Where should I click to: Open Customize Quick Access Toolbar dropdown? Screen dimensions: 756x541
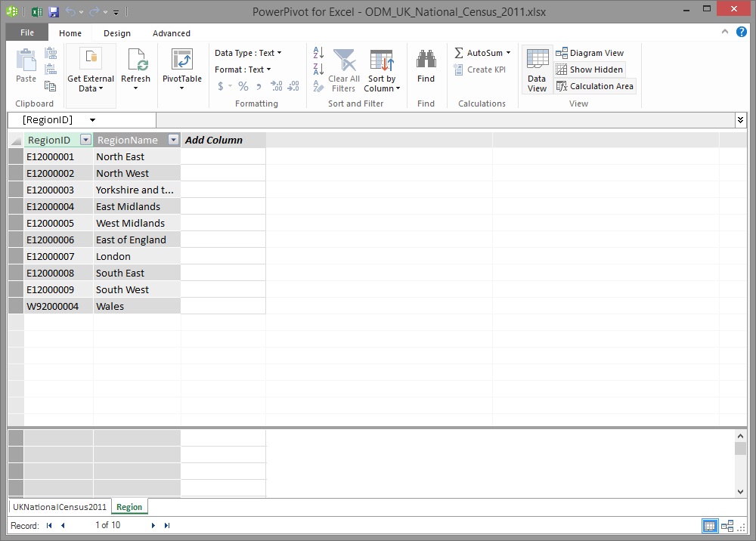coord(116,12)
